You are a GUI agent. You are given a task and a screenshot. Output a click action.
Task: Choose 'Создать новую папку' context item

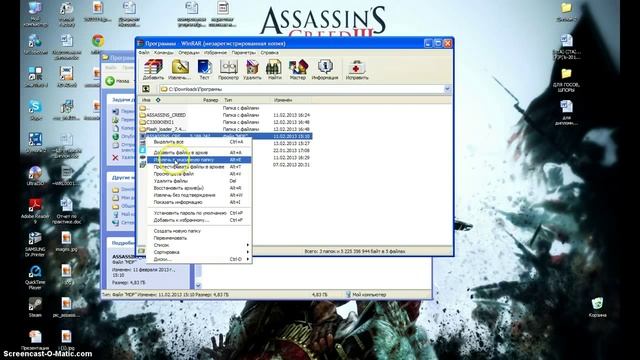click(x=199, y=231)
